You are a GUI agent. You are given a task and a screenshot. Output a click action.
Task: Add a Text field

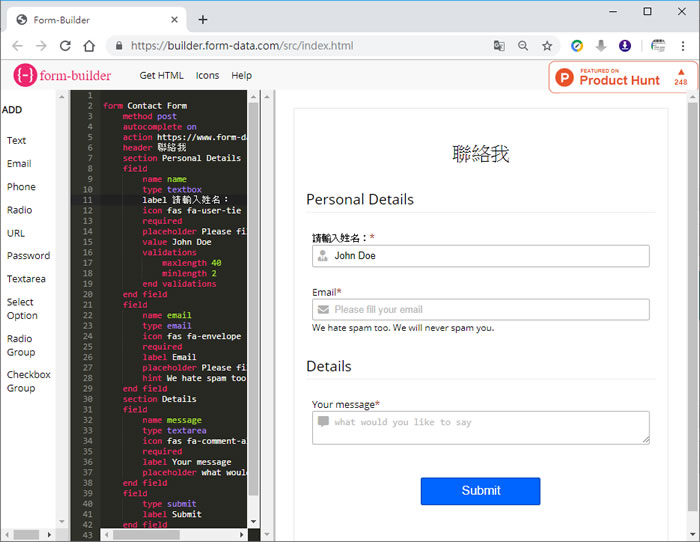click(x=17, y=140)
